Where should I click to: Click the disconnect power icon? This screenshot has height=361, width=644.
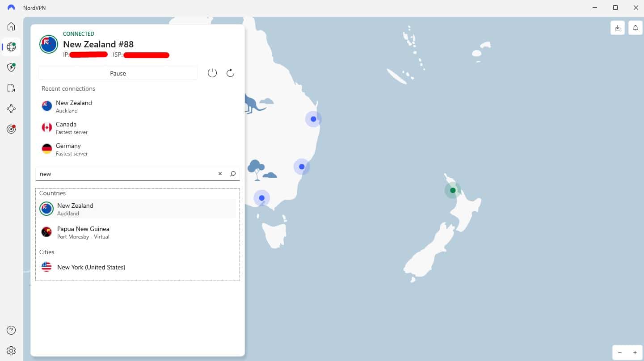point(212,73)
